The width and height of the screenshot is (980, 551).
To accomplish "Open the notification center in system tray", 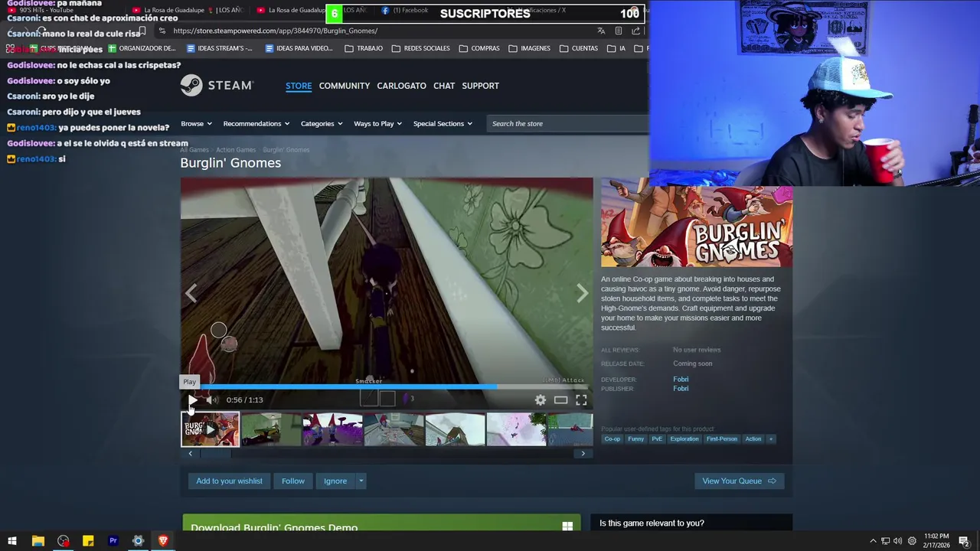I will tap(964, 541).
